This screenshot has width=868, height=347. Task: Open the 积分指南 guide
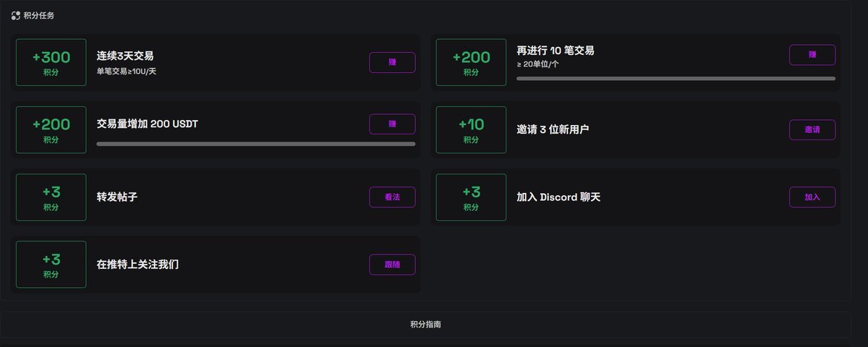[425, 325]
